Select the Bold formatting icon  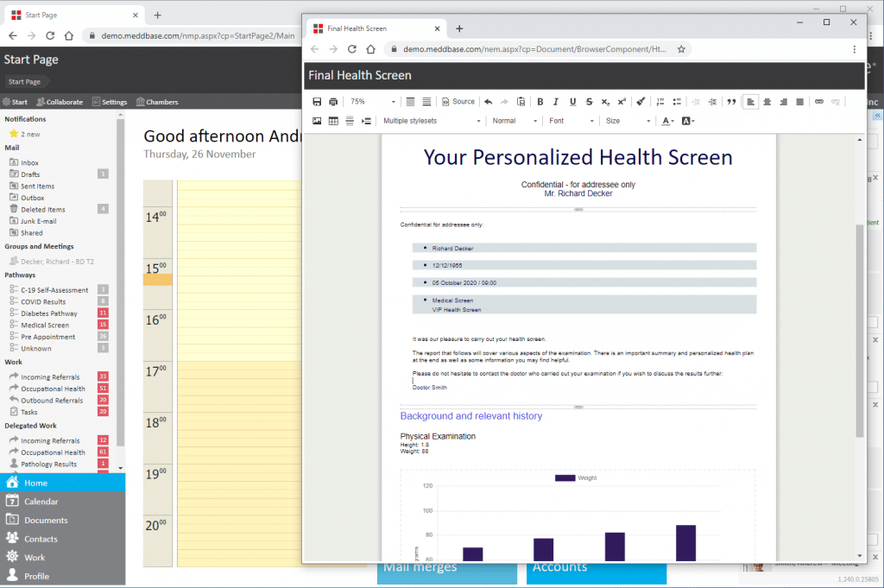(x=541, y=101)
